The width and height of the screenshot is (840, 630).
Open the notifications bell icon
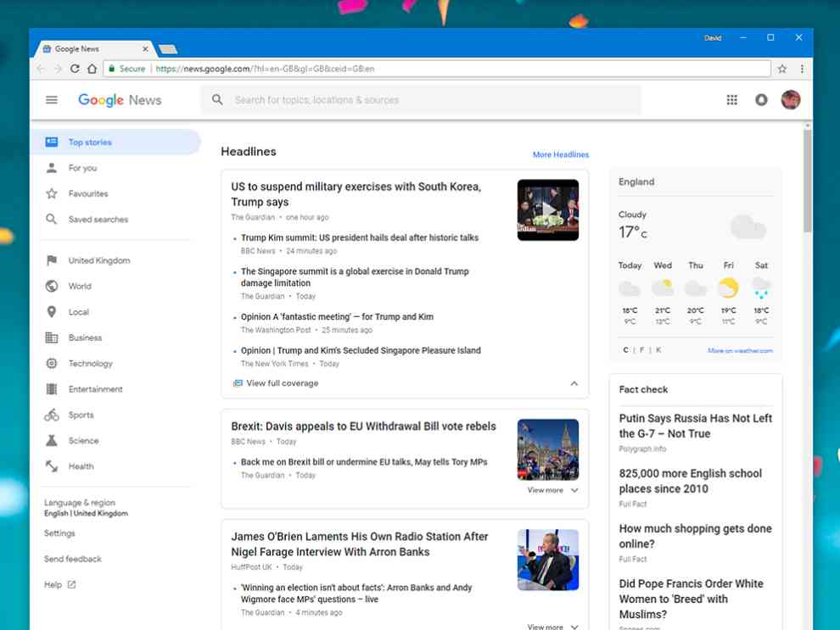(x=761, y=99)
